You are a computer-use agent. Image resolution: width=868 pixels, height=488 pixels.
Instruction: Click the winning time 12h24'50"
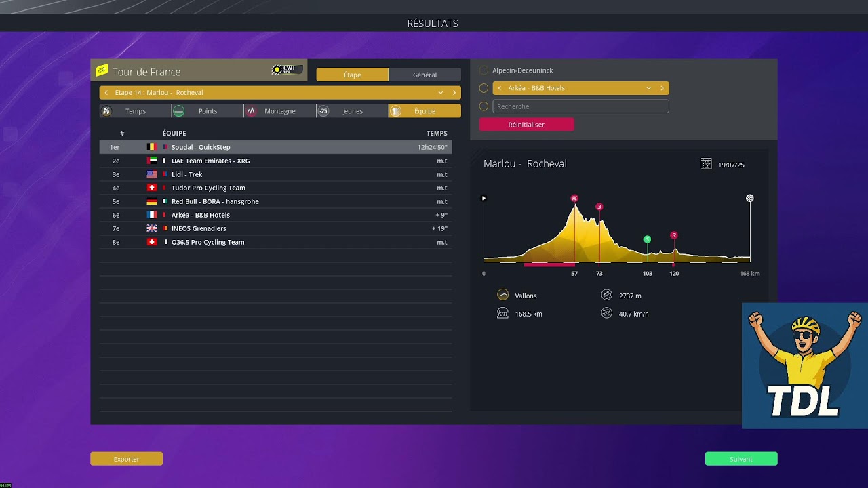433,147
